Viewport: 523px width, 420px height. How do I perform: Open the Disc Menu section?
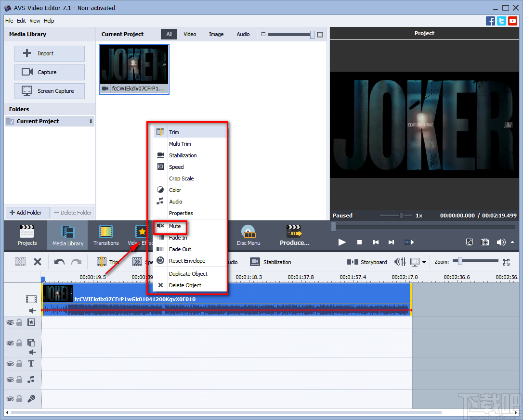248,235
